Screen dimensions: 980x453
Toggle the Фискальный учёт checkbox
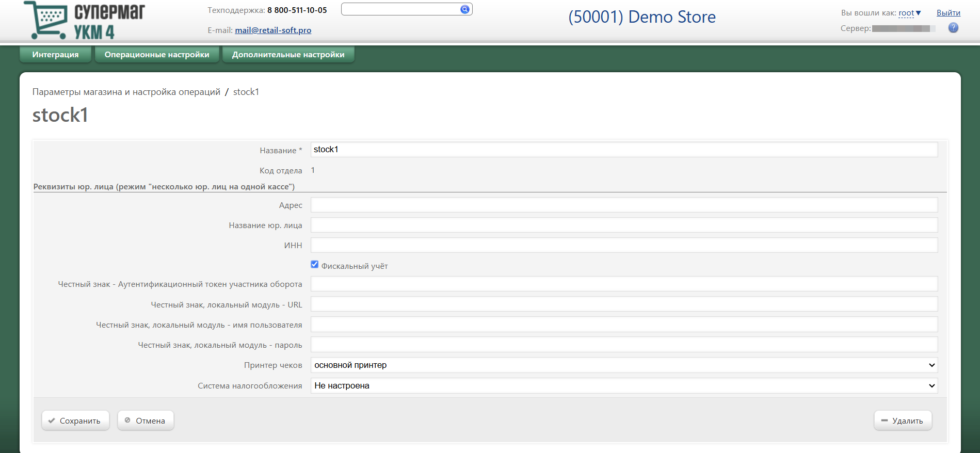click(314, 265)
